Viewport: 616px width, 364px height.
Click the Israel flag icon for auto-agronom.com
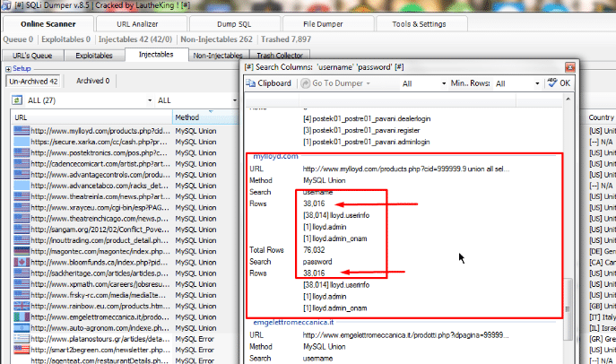coord(22,328)
